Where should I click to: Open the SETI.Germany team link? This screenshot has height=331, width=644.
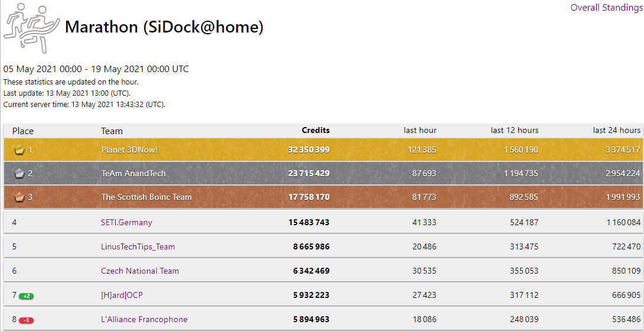[126, 223]
